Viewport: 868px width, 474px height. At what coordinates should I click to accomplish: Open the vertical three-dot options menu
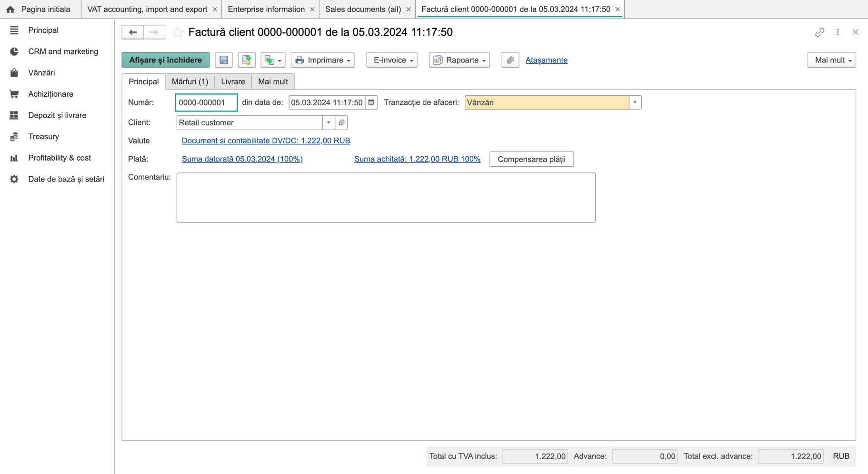(838, 32)
